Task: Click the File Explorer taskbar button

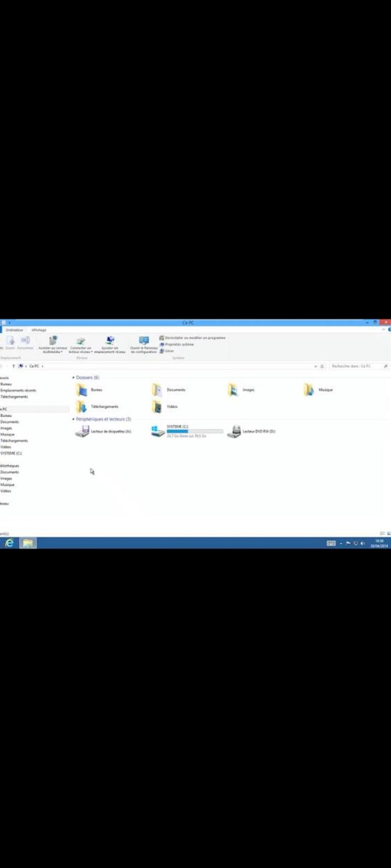Action: [28, 543]
